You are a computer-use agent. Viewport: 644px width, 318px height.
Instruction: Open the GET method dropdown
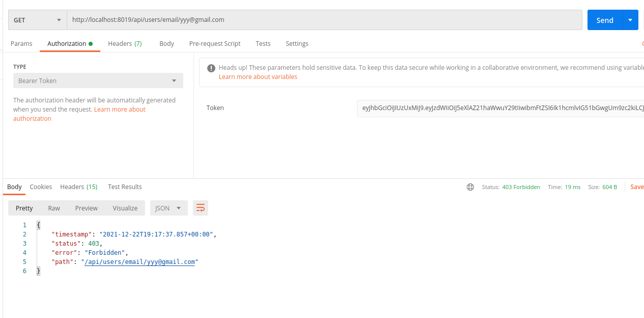click(38, 20)
